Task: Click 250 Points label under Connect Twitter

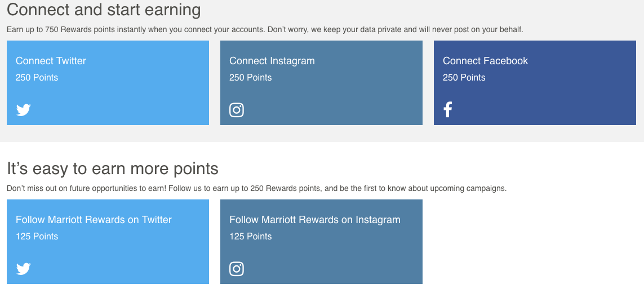Action: pos(37,78)
